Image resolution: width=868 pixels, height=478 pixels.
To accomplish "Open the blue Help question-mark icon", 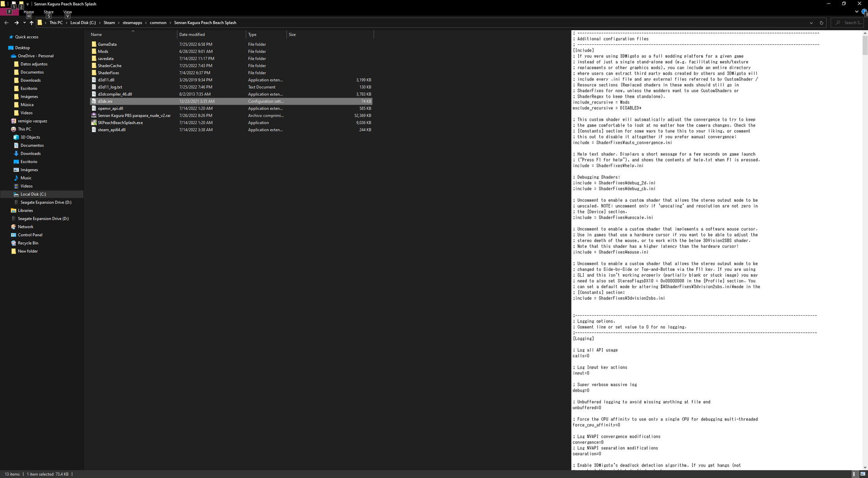I will click(864, 12).
